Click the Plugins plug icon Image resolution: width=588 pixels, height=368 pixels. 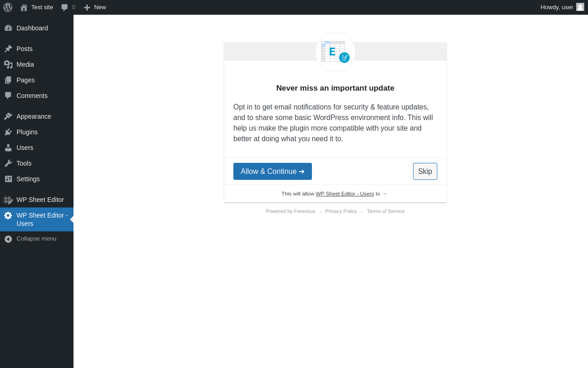click(x=8, y=132)
